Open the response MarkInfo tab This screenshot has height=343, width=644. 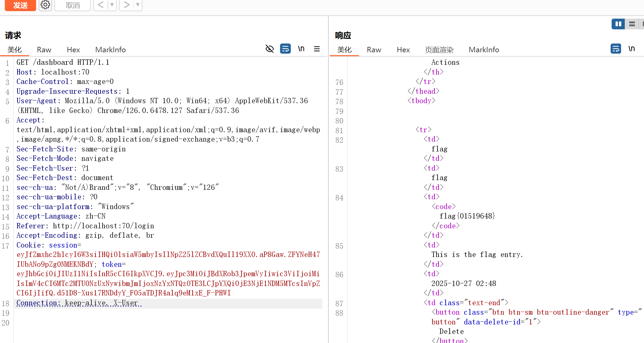pyautogui.click(x=484, y=50)
